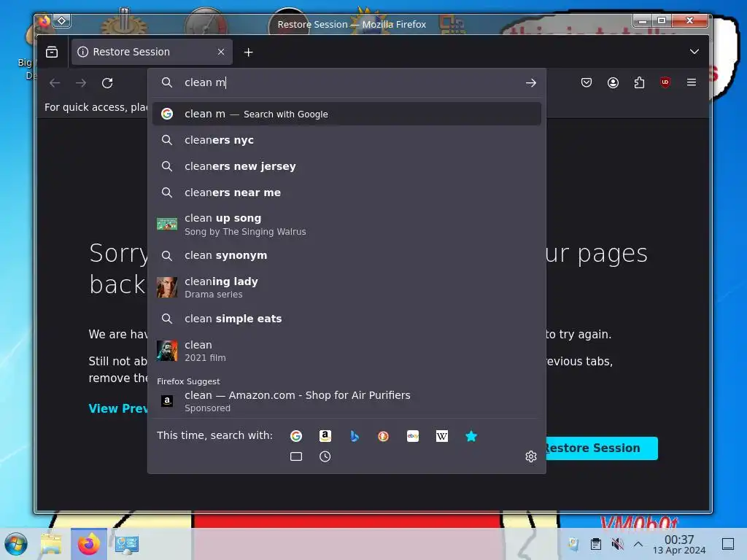The height and width of the screenshot is (560, 747).
Task: Show hidden tray icons chevron
Action: tap(638, 544)
